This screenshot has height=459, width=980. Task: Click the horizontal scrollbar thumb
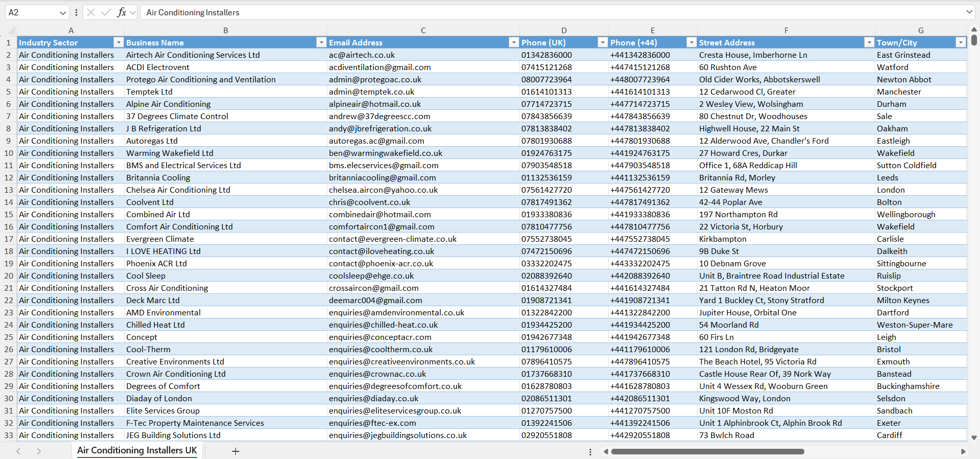pos(707,451)
